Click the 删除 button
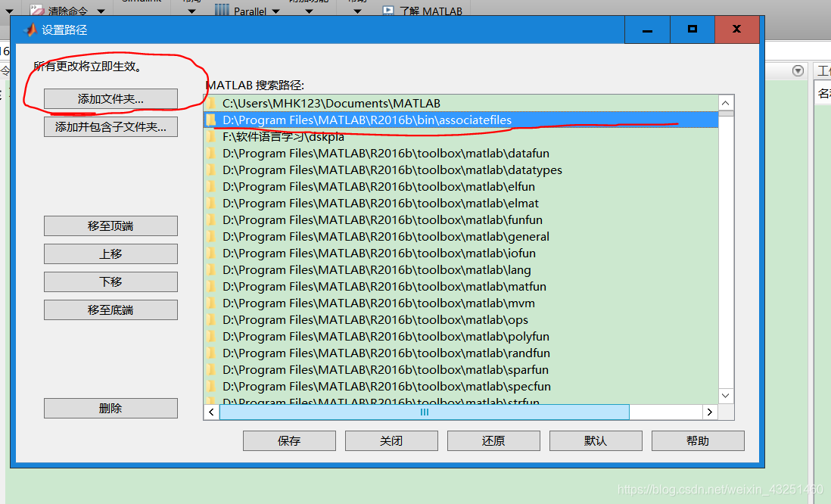Screen dimensions: 831x504 click(110, 408)
